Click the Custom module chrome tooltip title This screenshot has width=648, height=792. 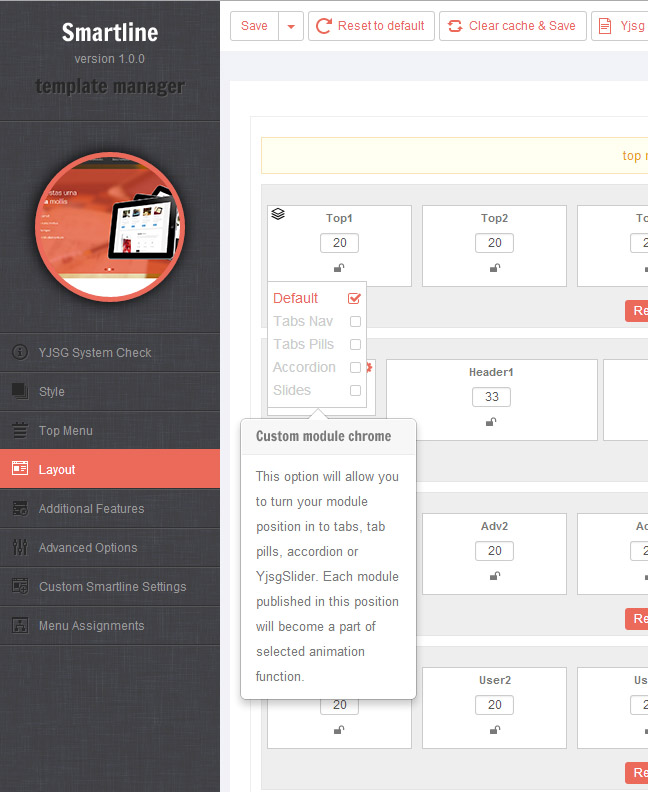coord(323,436)
